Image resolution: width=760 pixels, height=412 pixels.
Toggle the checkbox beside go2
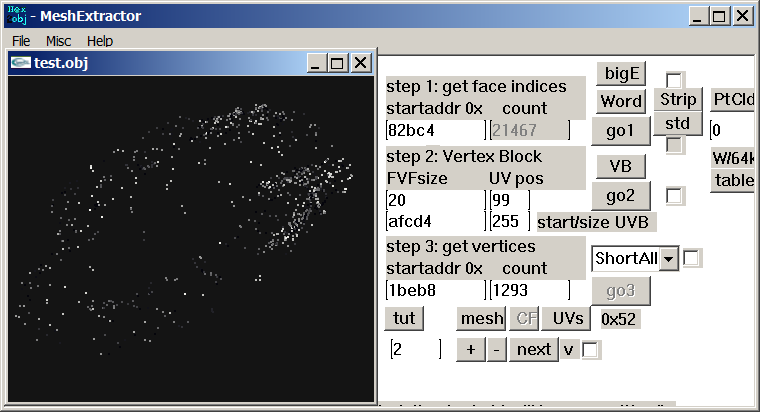coord(675,196)
